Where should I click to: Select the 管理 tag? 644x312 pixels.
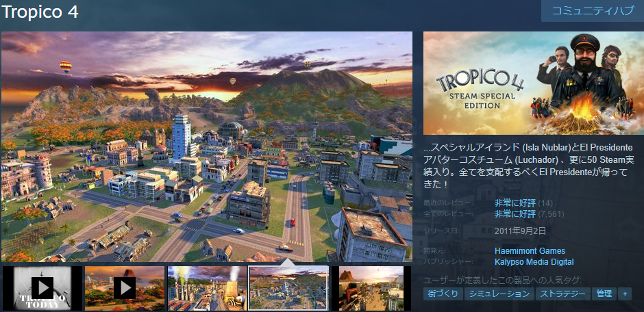[x=604, y=294]
